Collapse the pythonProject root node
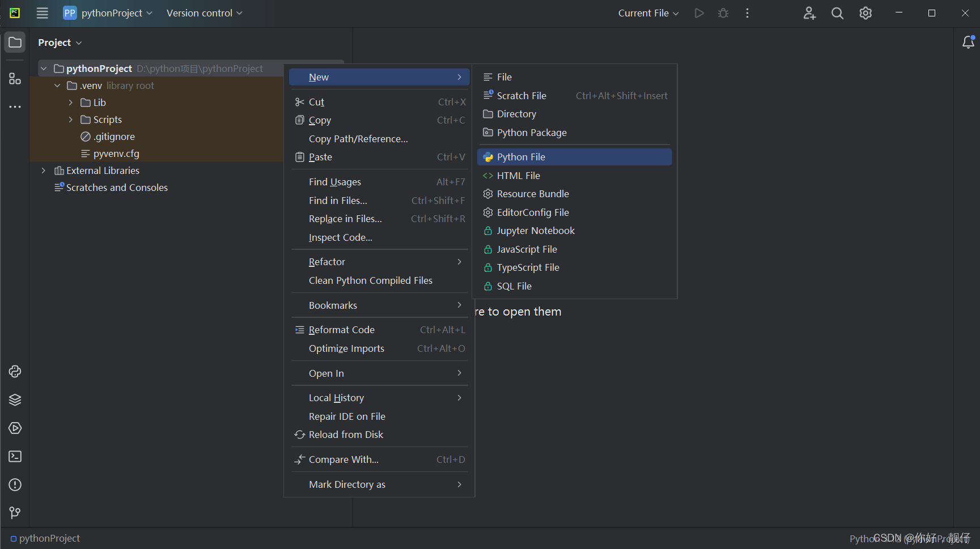This screenshot has width=980, height=549. (44, 69)
